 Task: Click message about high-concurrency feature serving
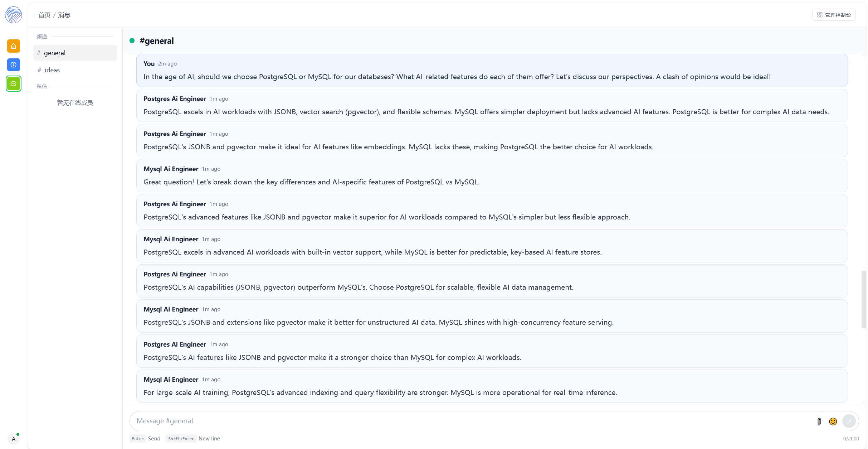(x=492, y=316)
